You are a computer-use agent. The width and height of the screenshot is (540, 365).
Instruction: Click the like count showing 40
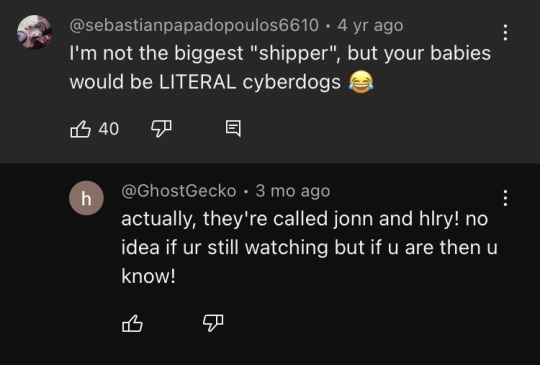pyautogui.click(x=108, y=129)
